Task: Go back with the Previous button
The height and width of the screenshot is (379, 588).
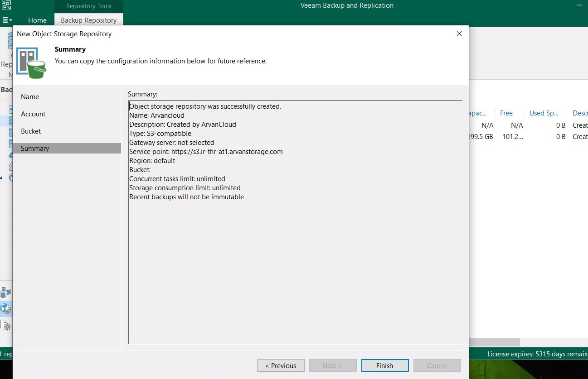Action: [281, 365]
